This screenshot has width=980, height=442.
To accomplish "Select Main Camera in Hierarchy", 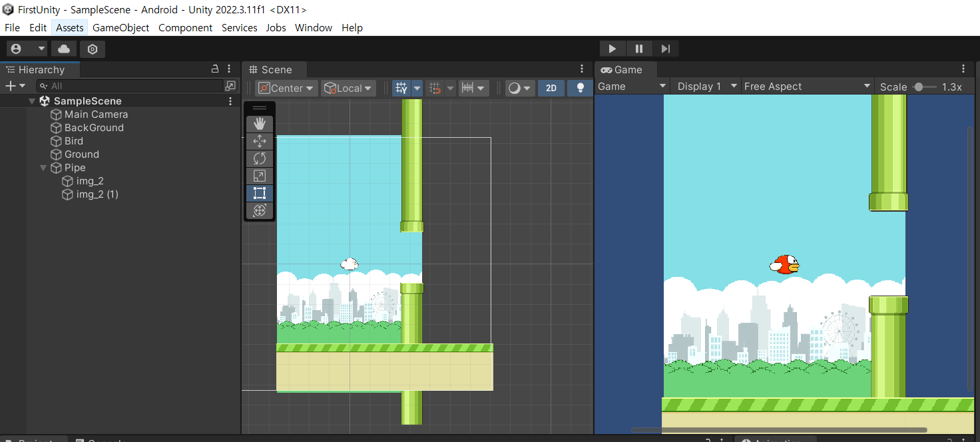I will (x=96, y=114).
